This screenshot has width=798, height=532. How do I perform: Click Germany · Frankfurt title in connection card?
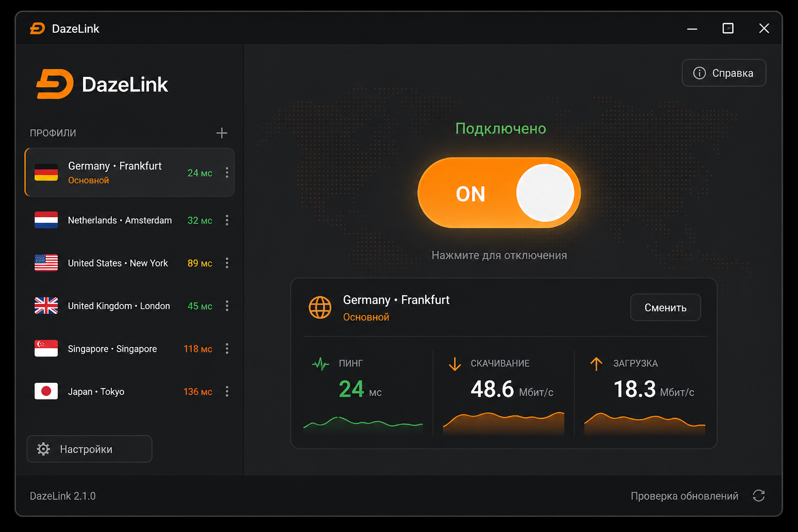396,300
